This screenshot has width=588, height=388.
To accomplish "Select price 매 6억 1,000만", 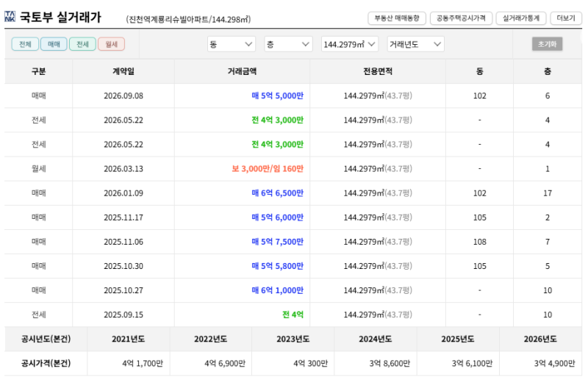I will (278, 290).
